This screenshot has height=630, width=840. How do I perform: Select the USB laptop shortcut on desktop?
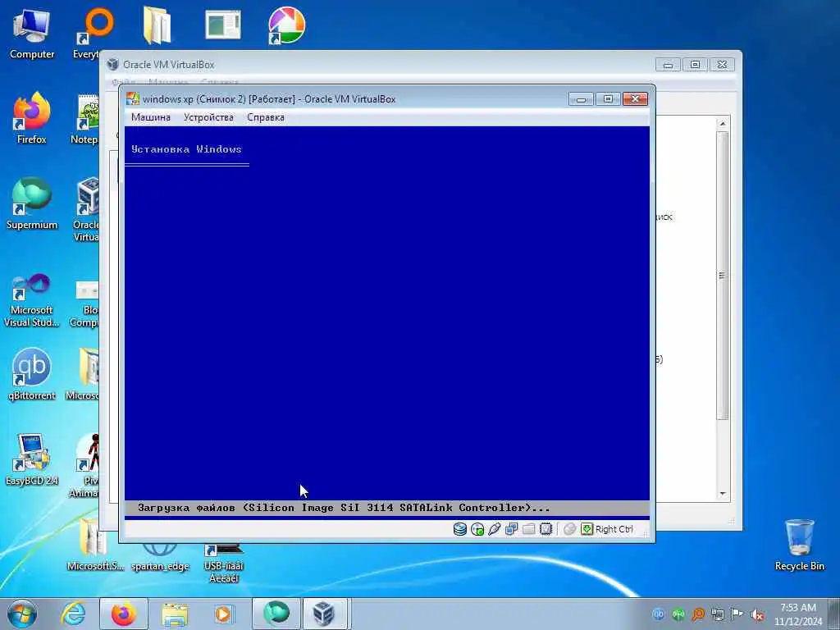tap(223, 563)
